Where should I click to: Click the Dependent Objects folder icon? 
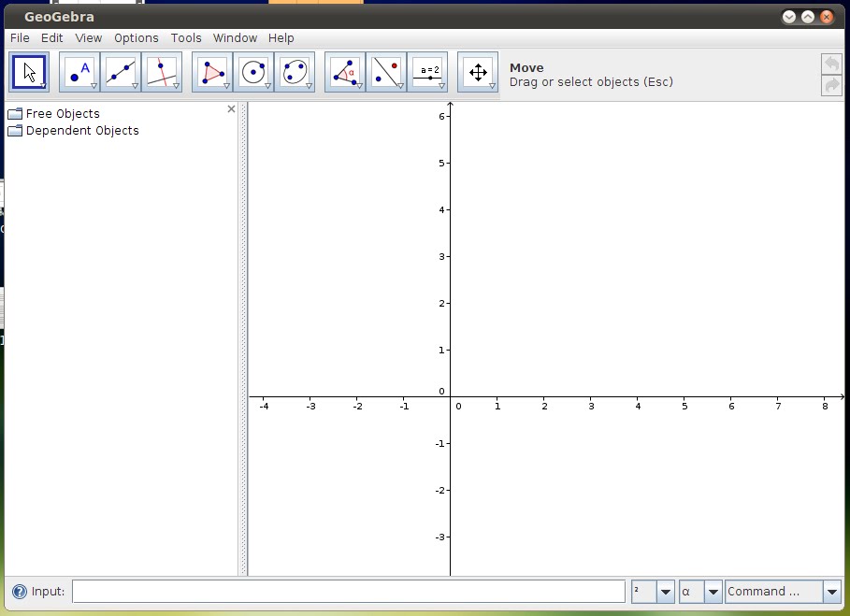[x=15, y=131]
